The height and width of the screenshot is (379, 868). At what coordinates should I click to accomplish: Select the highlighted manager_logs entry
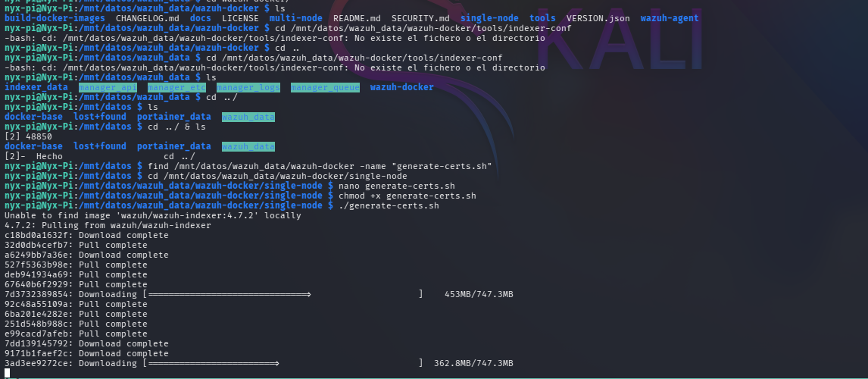click(248, 87)
